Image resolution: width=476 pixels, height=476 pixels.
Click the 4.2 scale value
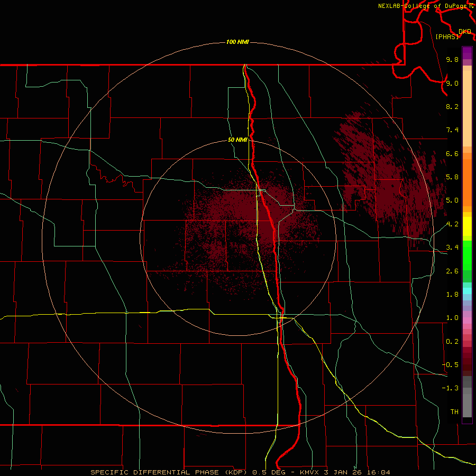click(x=452, y=224)
